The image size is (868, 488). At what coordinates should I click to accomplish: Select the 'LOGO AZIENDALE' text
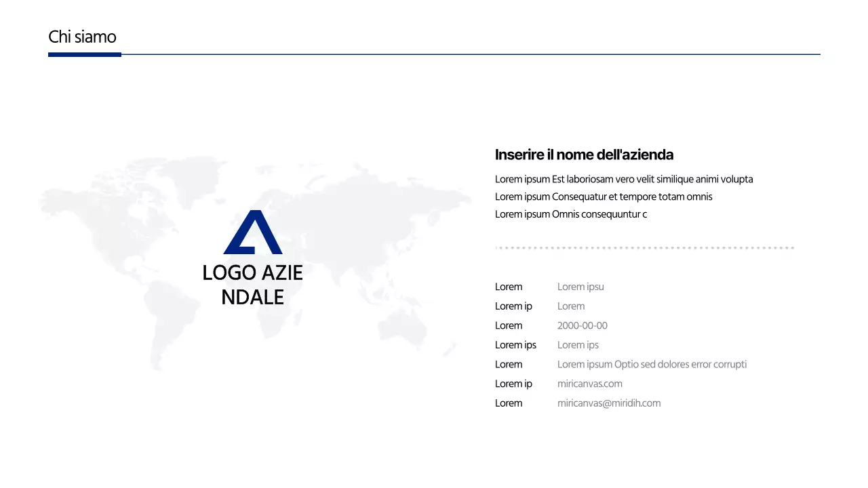[252, 285]
